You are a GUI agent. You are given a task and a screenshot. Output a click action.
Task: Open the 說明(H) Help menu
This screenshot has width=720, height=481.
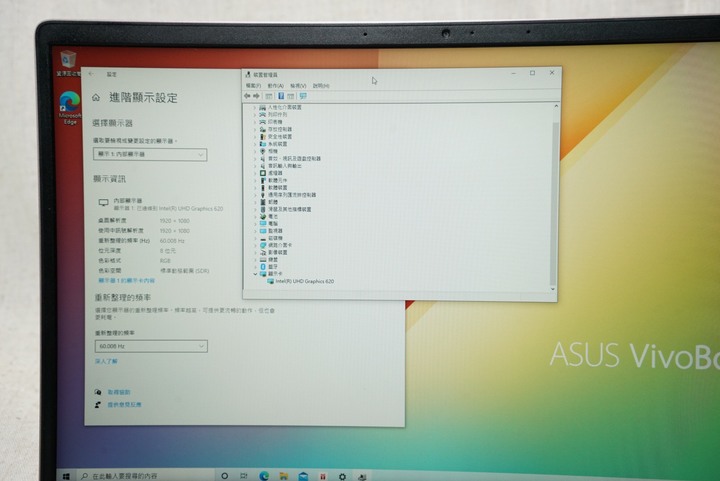321,86
